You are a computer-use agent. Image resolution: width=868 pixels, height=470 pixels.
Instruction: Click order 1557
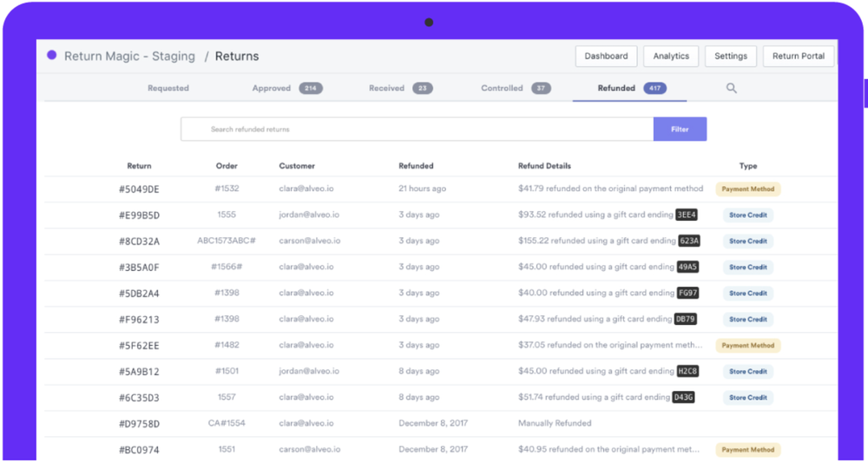pos(227,397)
